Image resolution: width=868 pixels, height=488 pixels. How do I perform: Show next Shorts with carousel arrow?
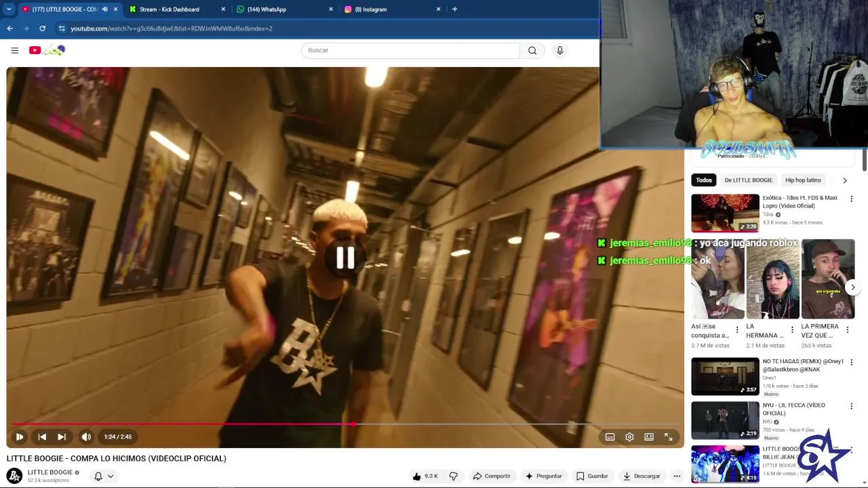852,287
